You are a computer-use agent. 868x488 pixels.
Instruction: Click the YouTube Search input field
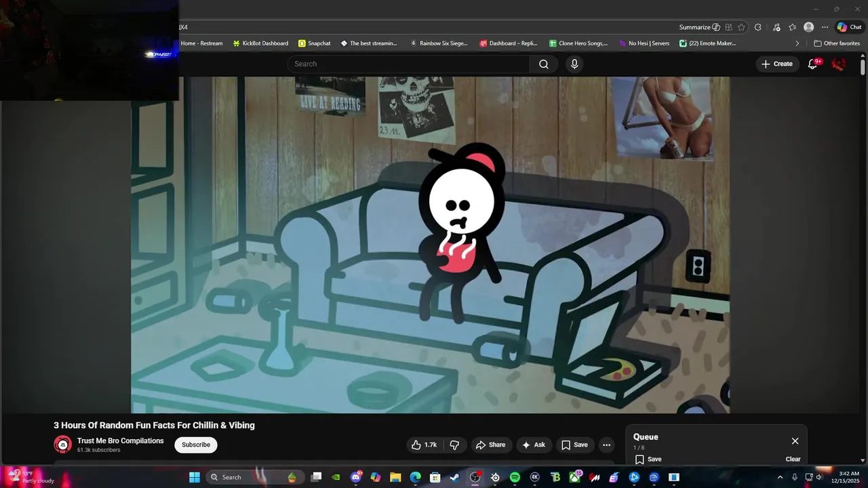[408, 64]
